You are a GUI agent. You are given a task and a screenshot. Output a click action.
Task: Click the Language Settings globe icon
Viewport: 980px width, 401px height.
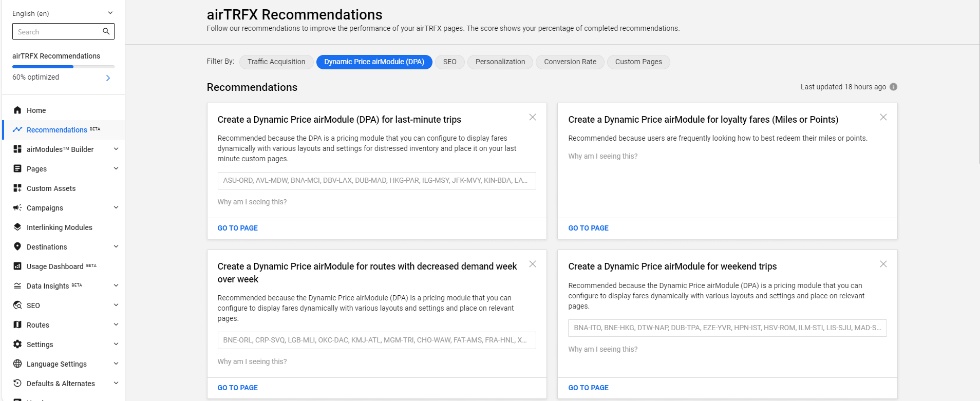pyautogui.click(x=17, y=364)
